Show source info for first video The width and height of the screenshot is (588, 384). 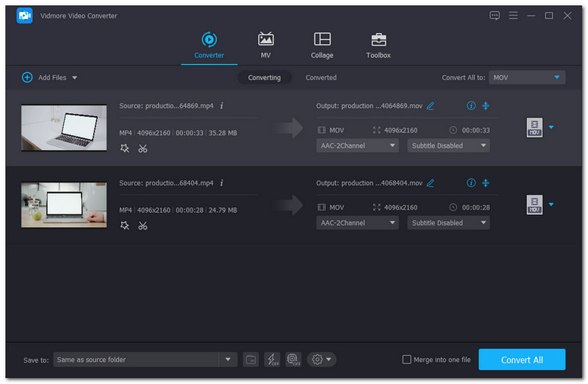pyautogui.click(x=222, y=106)
